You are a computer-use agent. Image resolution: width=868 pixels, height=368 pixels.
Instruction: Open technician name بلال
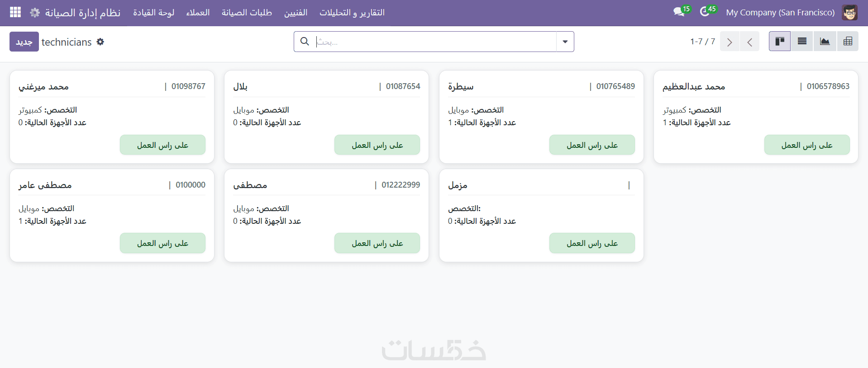tap(240, 86)
